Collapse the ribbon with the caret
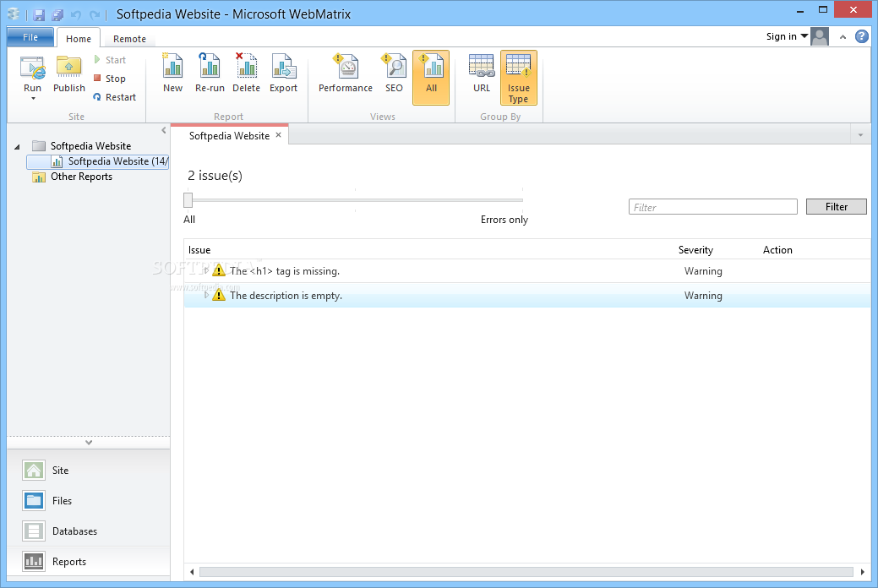 (x=843, y=37)
